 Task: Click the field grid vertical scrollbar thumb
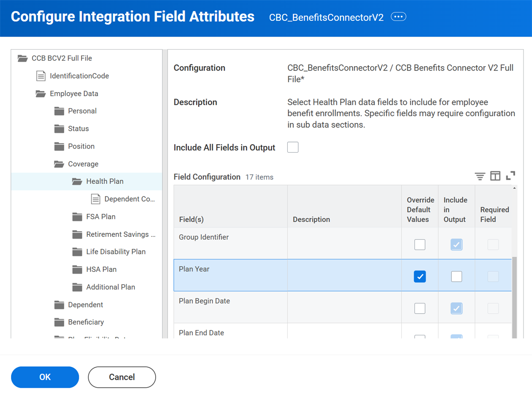(x=514, y=297)
